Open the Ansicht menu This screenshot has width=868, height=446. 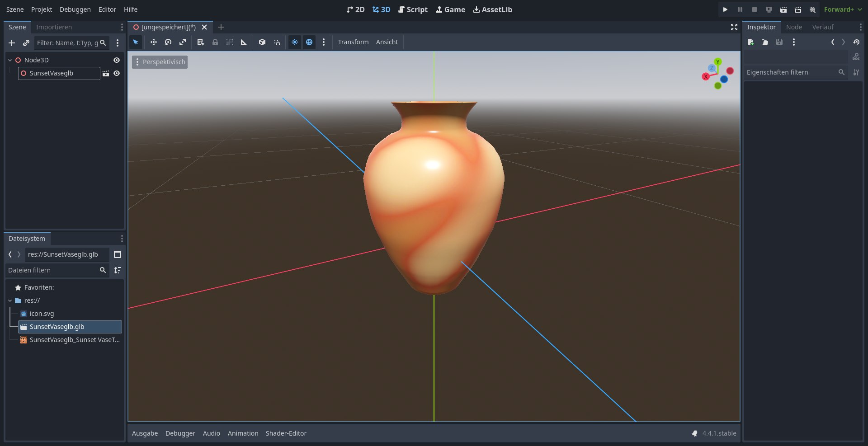[387, 42]
